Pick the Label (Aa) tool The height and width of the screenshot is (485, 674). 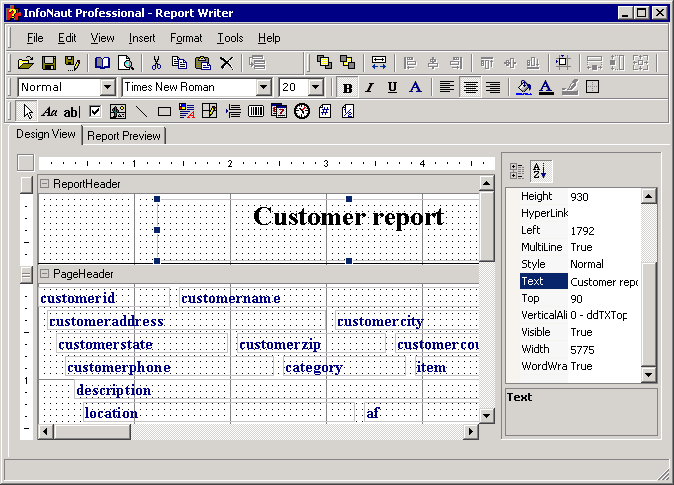pyautogui.click(x=49, y=112)
